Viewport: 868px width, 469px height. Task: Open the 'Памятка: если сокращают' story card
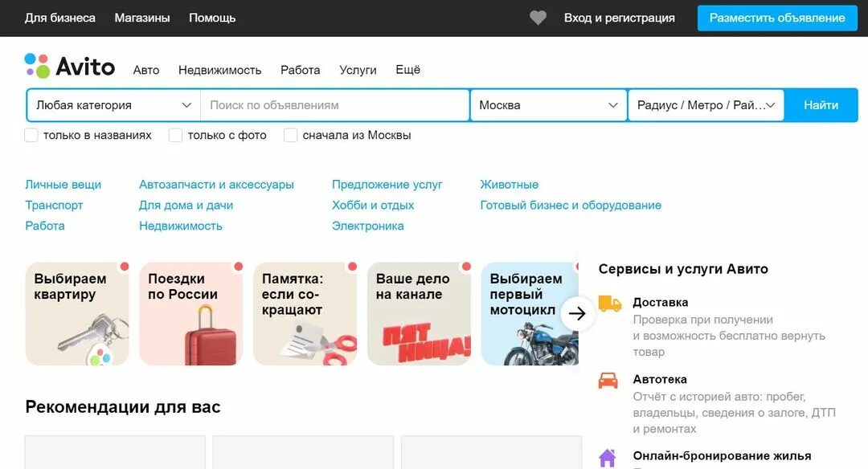point(305,313)
